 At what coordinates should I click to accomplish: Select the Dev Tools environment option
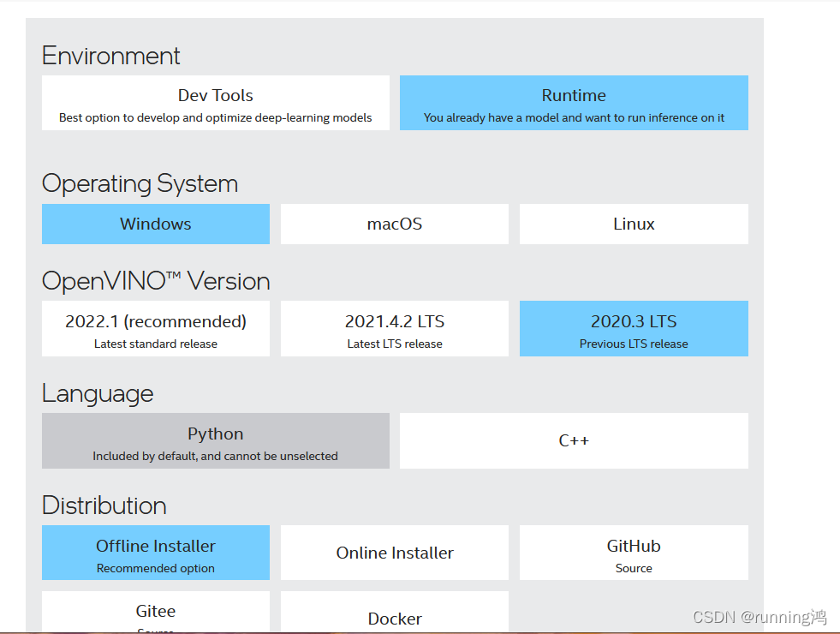(216, 103)
